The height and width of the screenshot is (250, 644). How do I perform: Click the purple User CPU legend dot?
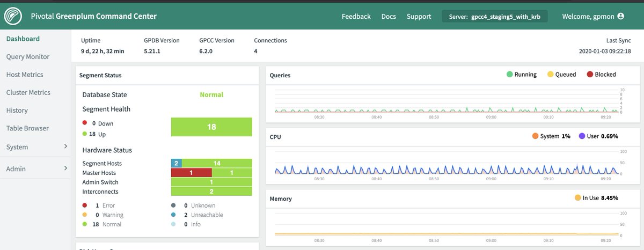tap(582, 136)
